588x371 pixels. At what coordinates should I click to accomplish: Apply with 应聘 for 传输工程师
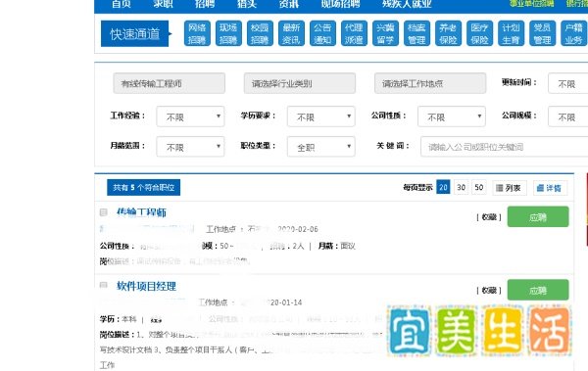[538, 216]
